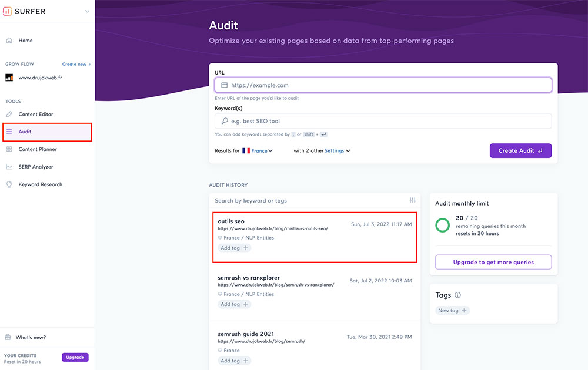588x370 pixels.
Task: Click Create new grow flow link
Action: coord(76,64)
